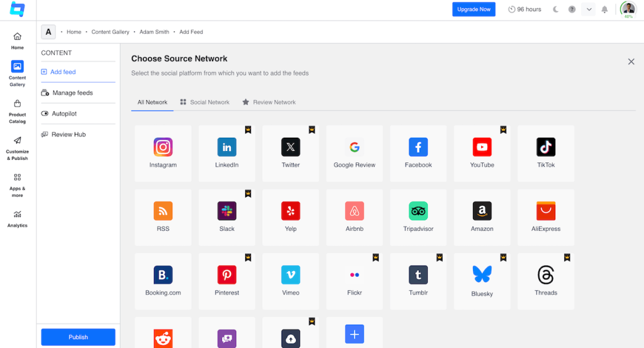Choose LinkedIn as feed source
644x348 pixels.
[226, 154]
